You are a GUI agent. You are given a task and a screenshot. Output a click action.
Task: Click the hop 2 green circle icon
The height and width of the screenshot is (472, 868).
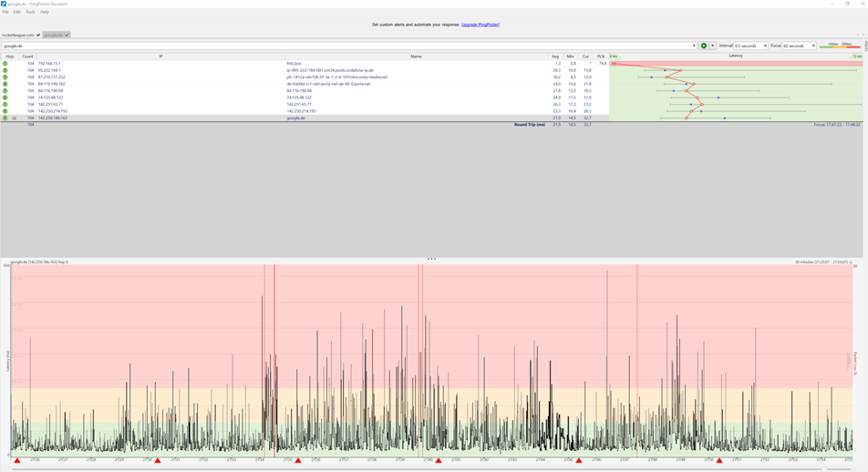[x=5, y=70]
